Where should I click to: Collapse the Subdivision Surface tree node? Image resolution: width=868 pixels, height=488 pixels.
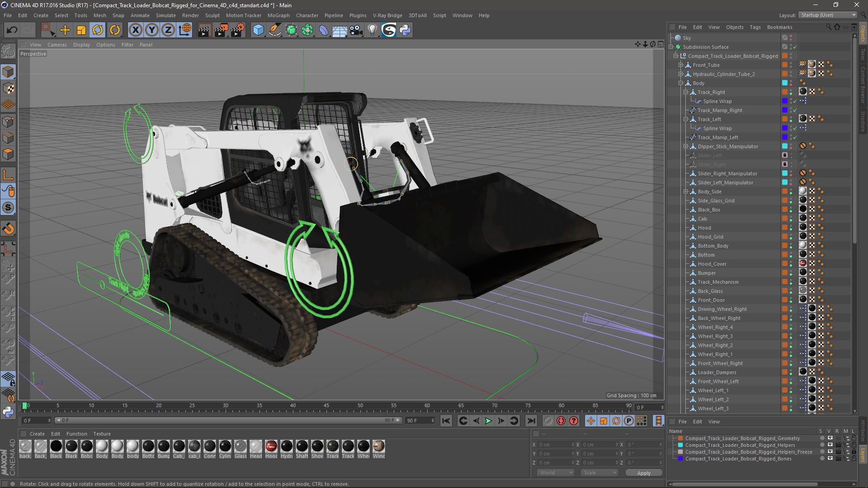click(x=671, y=47)
